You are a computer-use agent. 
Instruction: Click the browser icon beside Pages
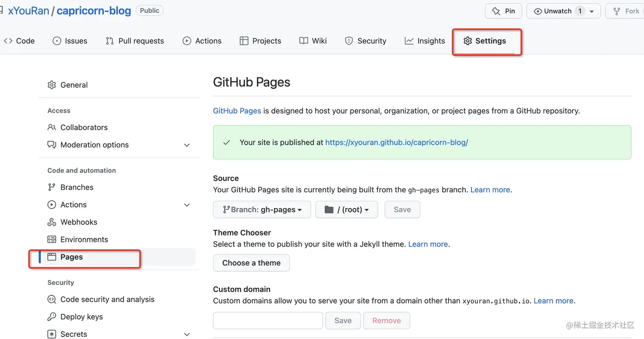[x=52, y=257]
